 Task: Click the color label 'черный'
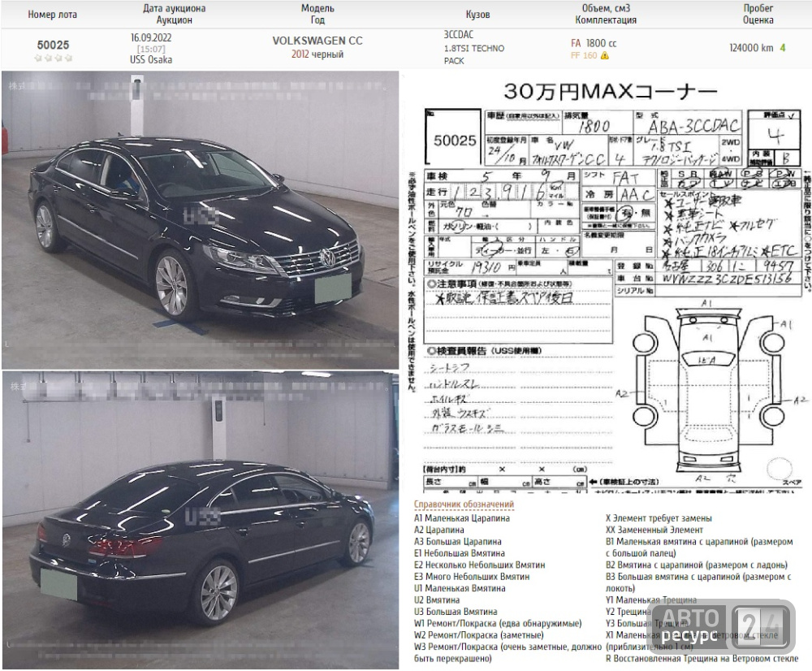(x=327, y=54)
